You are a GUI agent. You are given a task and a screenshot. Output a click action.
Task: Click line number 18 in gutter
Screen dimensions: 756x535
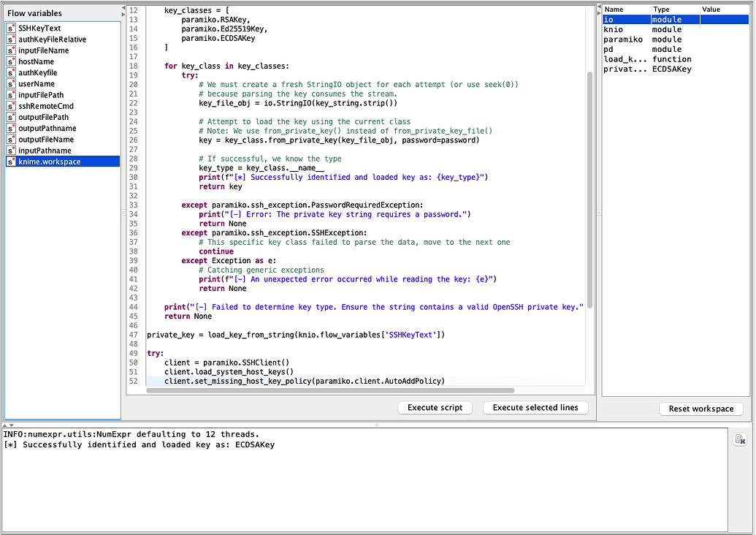(x=133, y=66)
